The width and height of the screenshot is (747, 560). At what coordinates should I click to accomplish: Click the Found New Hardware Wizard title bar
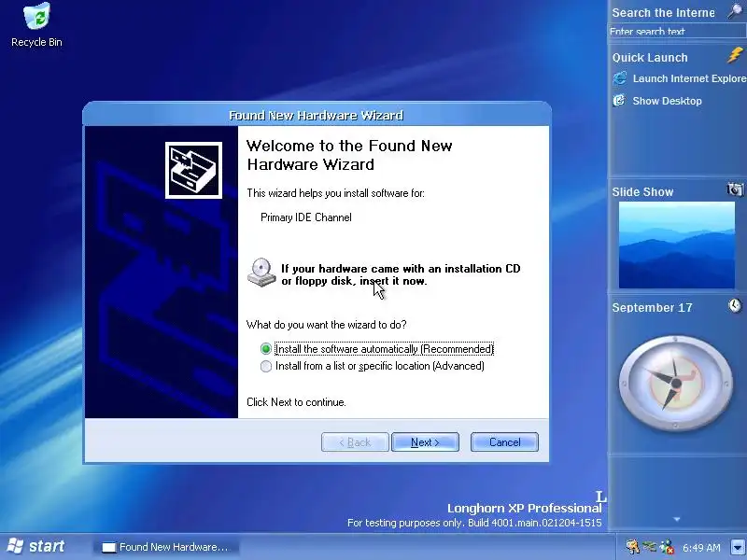click(317, 115)
